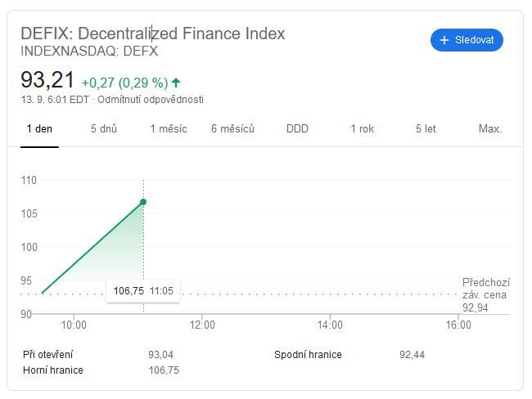Click the green up arrow icon

176,83
